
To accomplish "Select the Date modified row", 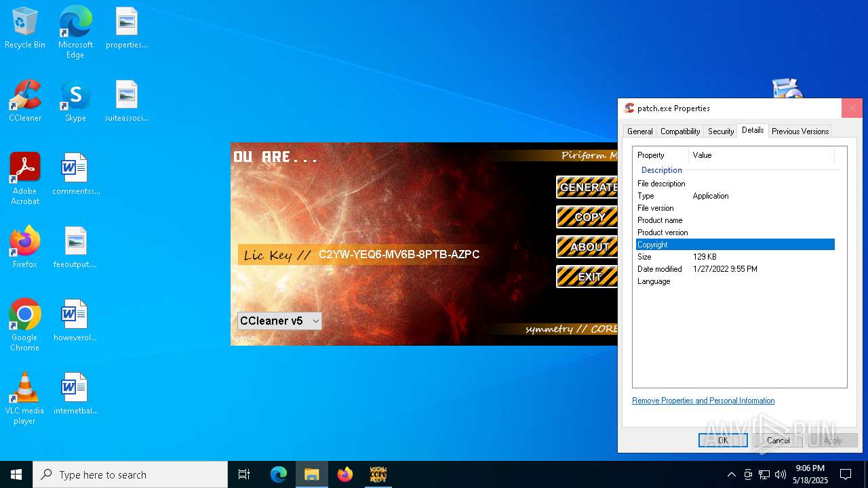I will click(735, 269).
